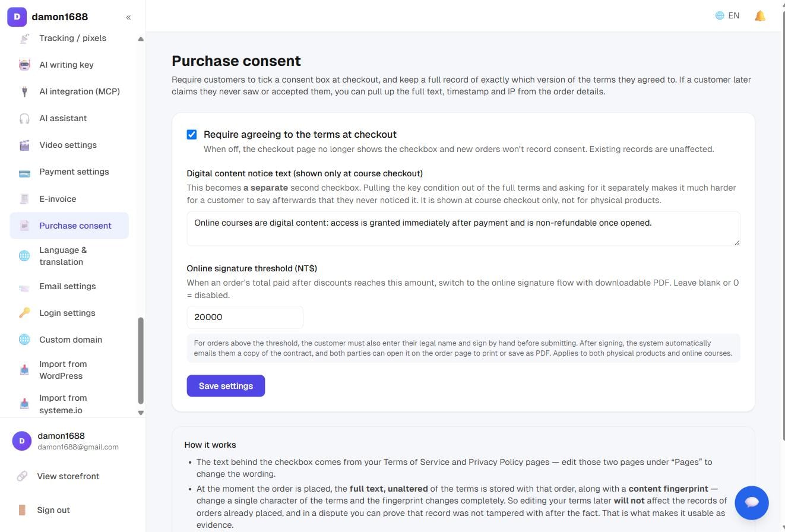The width and height of the screenshot is (785, 532).
Task: Go to Video settings
Action: pos(69,145)
